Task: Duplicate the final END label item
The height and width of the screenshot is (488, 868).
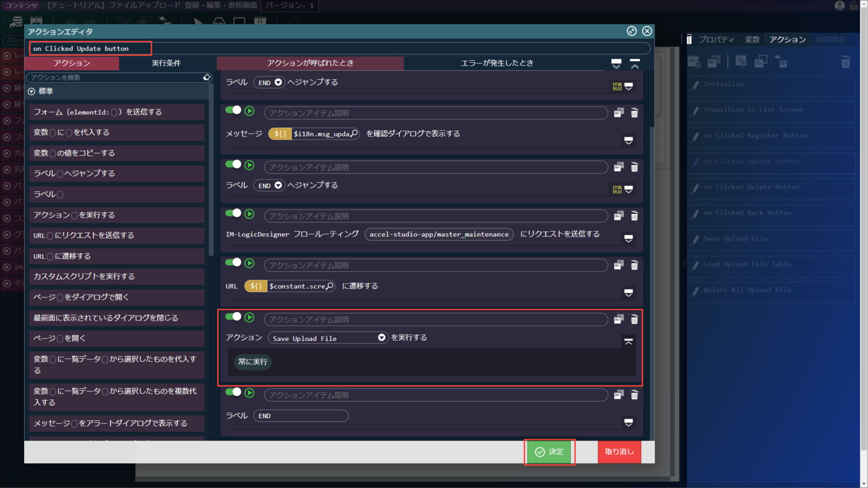Action: point(618,395)
